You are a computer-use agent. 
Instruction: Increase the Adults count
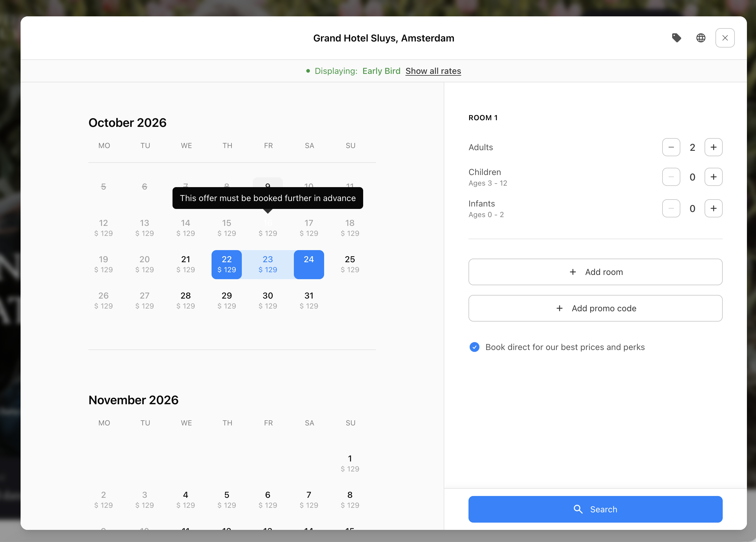pyautogui.click(x=713, y=147)
